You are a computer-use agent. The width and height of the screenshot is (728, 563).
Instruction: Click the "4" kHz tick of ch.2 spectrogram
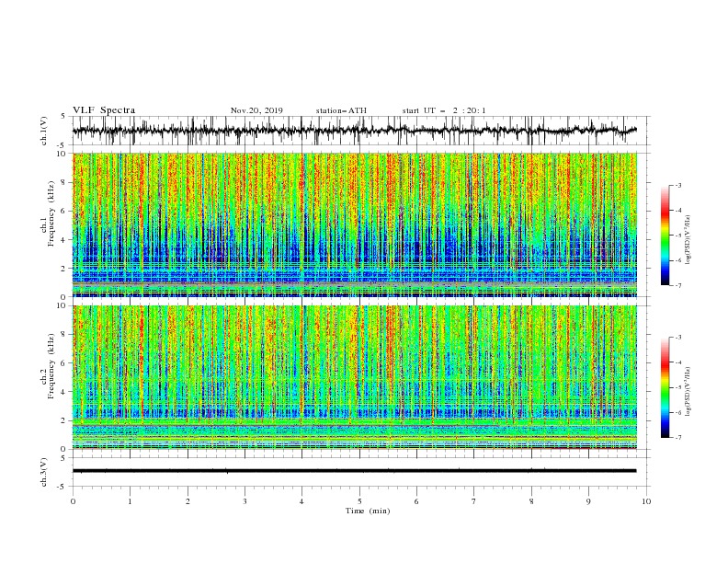[64, 392]
